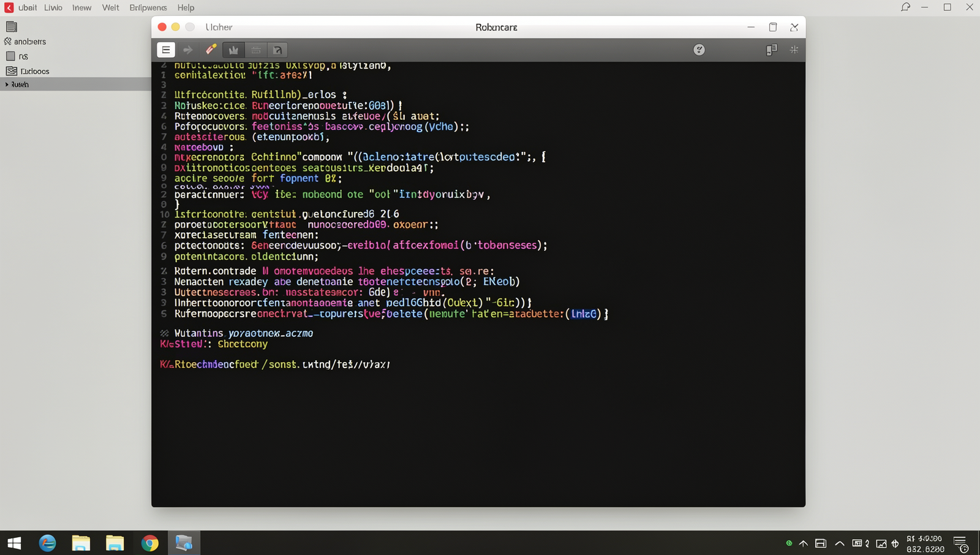980x555 pixels.
Task: Click the curved-arrow square toolbar icon
Action: (277, 50)
